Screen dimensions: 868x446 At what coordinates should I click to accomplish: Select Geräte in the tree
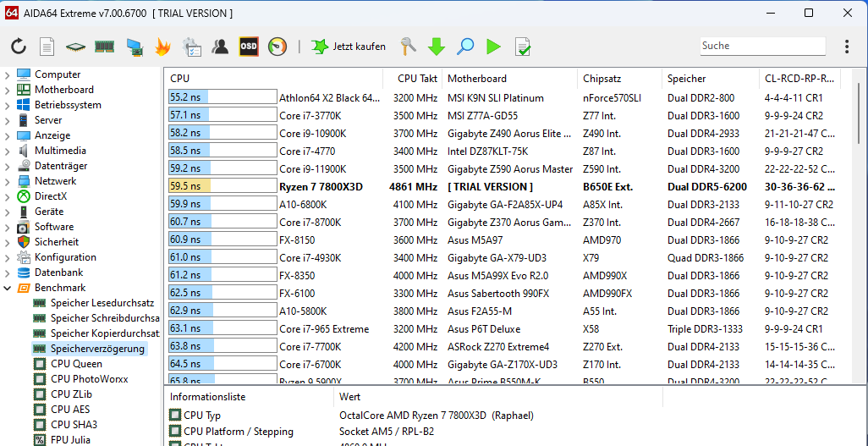(x=49, y=212)
